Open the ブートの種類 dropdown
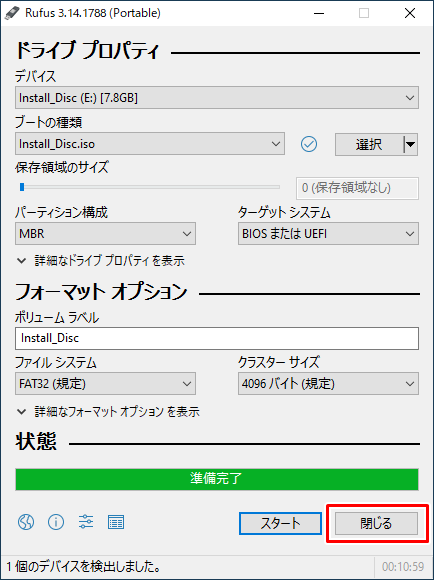 pyautogui.click(x=150, y=144)
